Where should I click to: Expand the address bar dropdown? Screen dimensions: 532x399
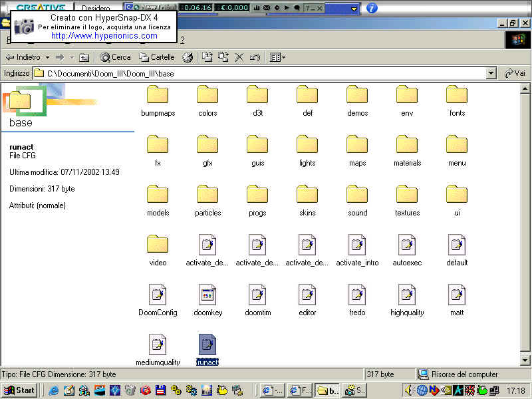coord(491,73)
